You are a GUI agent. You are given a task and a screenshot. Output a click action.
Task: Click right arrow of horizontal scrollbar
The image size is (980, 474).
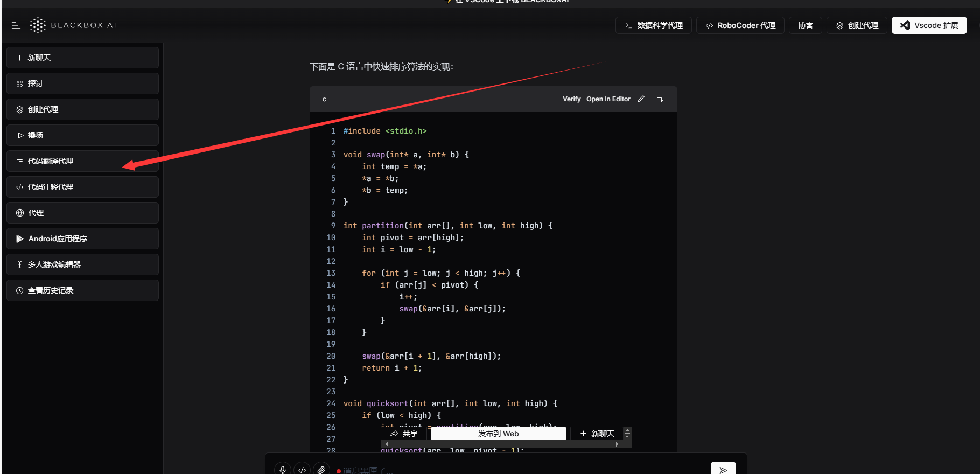(617, 444)
